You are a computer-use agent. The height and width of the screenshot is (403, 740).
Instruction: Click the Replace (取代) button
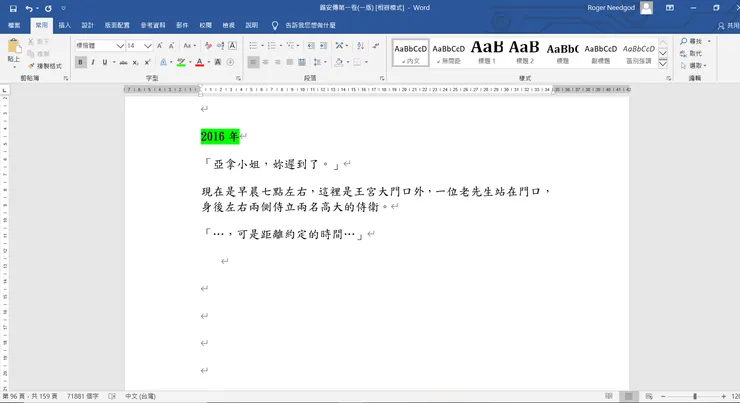pos(691,54)
